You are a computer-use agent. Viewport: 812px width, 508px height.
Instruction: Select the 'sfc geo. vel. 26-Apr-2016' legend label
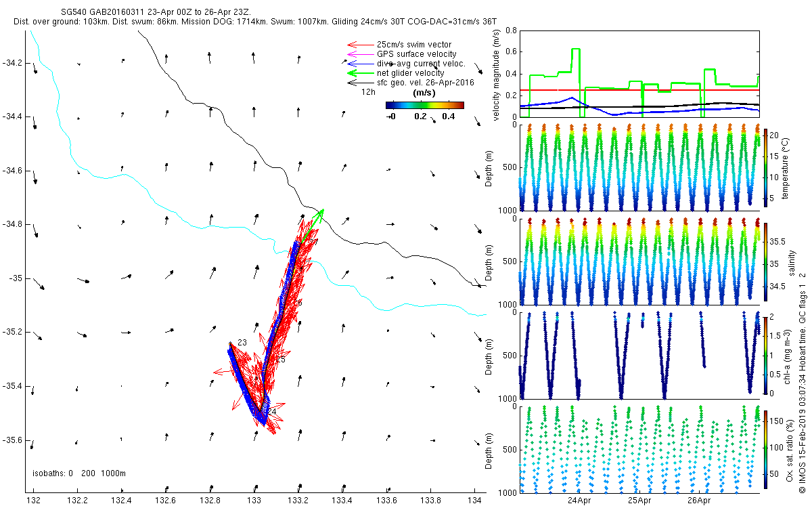coord(426,83)
